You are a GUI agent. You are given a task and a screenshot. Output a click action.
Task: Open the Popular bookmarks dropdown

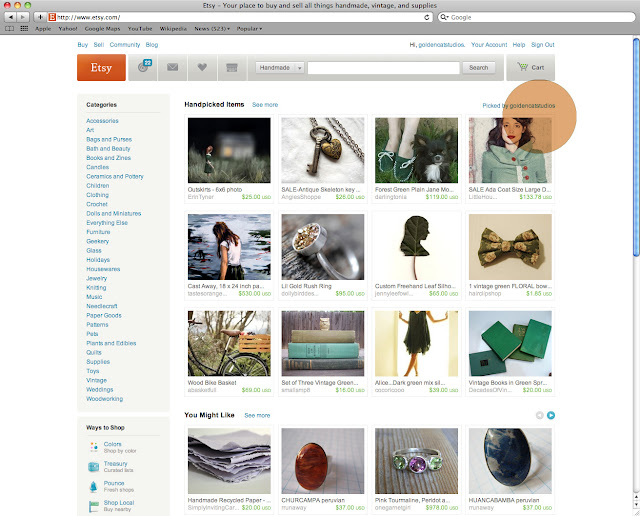[x=249, y=29]
